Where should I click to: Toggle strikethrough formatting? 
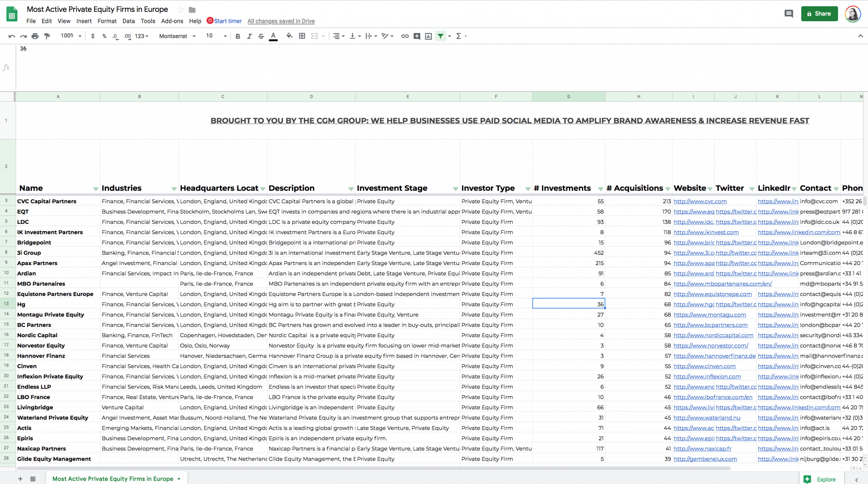point(261,36)
